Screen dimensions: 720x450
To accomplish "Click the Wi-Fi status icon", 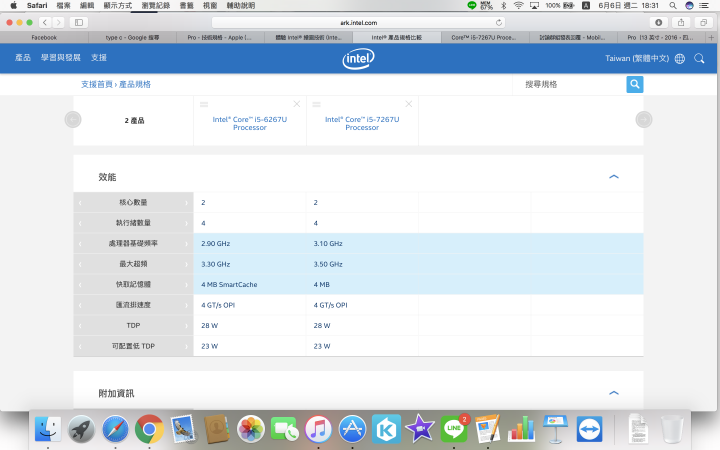I will point(518,6).
